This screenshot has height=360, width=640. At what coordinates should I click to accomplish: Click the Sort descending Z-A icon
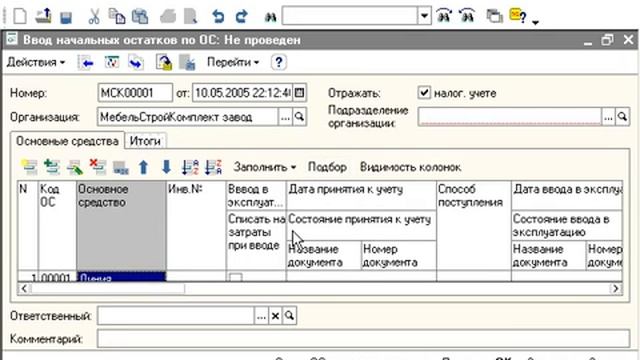[x=213, y=167]
